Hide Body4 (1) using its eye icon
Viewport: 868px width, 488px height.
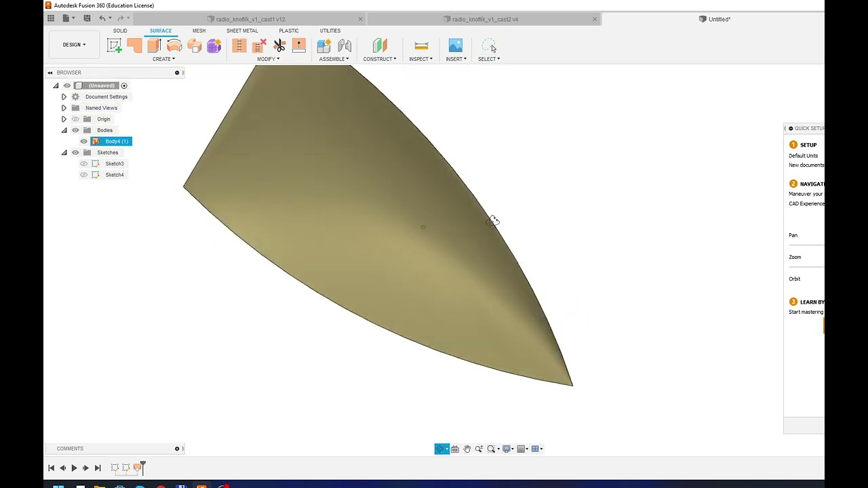84,141
